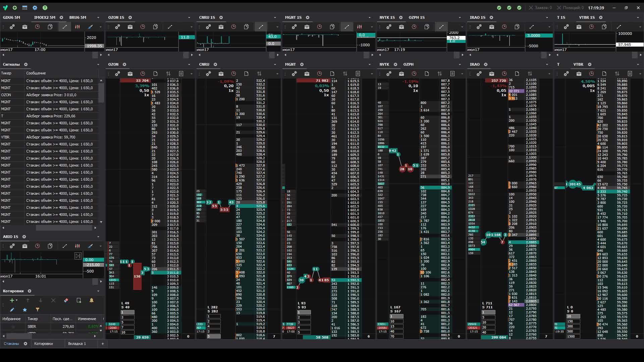This screenshot has width=644, height=362.
Task: Toggle the line drawing tool in VTBR 1S chart
Action: [619, 27]
